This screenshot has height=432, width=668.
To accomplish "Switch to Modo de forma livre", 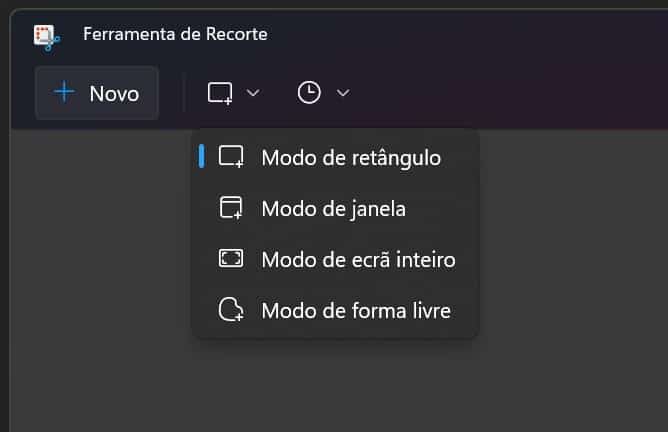I will (355, 310).
